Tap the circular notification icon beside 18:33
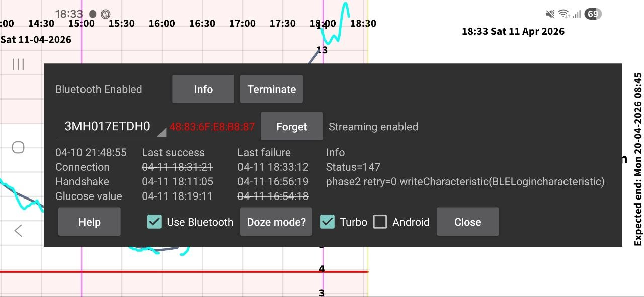644x297 pixels. pyautogui.click(x=106, y=14)
